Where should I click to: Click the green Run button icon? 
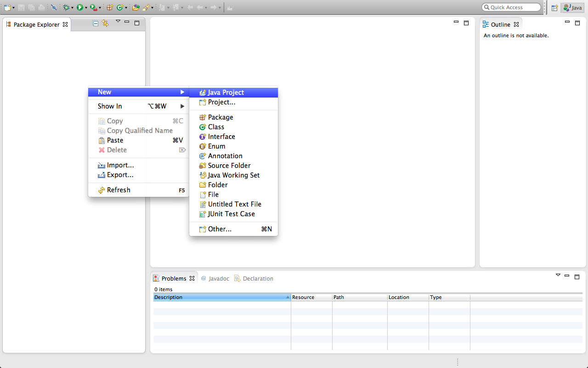[x=80, y=7]
